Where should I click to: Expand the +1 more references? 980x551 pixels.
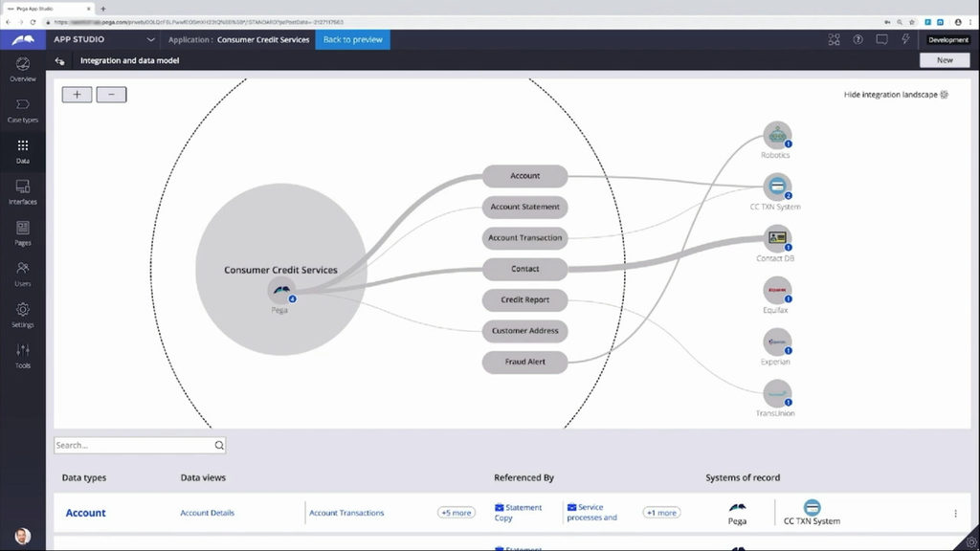point(660,513)
